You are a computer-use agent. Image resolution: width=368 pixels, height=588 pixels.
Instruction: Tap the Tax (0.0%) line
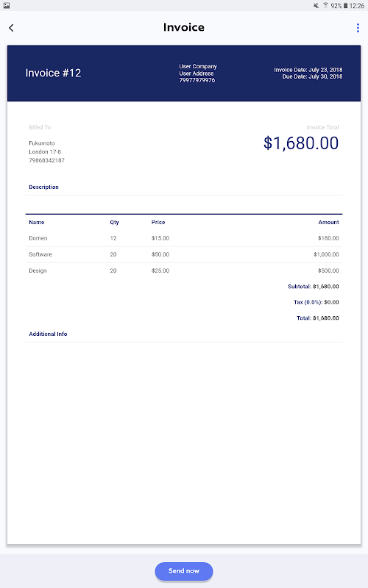coord(316,302)
